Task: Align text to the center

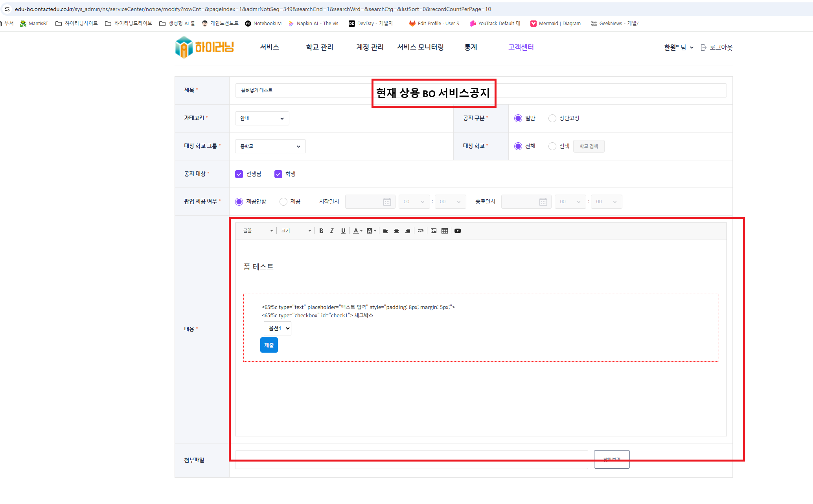Action: point(397,231)
